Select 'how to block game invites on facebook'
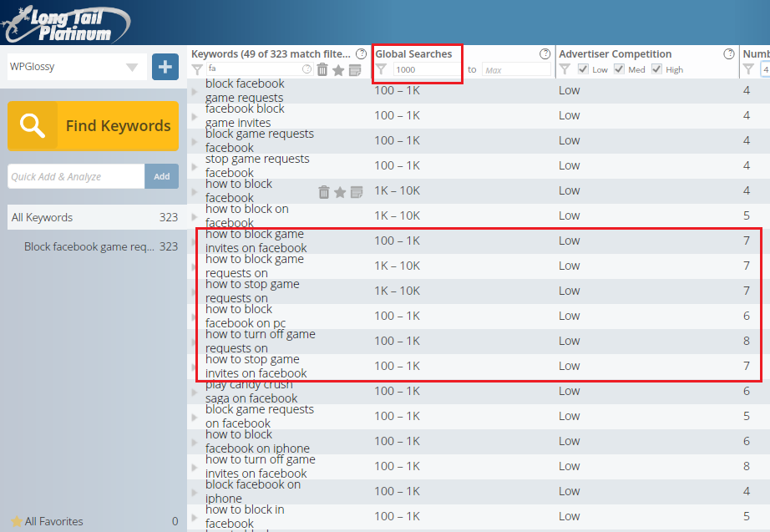This screenshot has height=532, width=770. [x=256, y=241]
